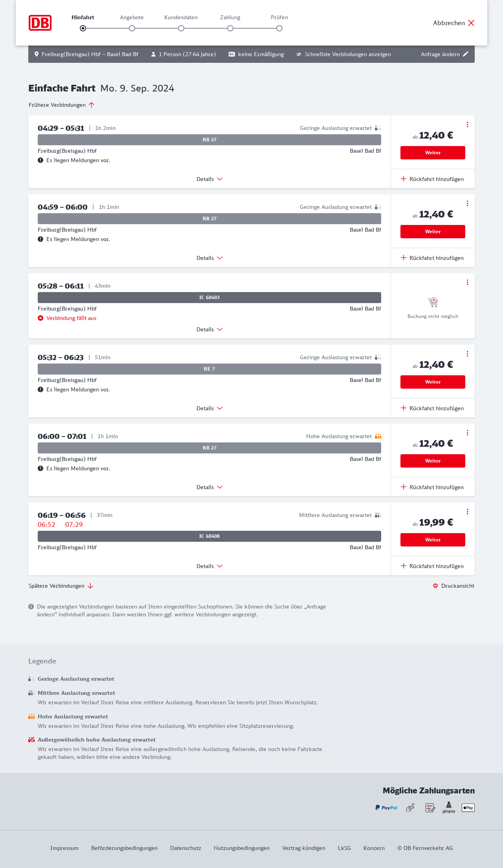Expand Details for the RE 7 connection

point(209,408)
